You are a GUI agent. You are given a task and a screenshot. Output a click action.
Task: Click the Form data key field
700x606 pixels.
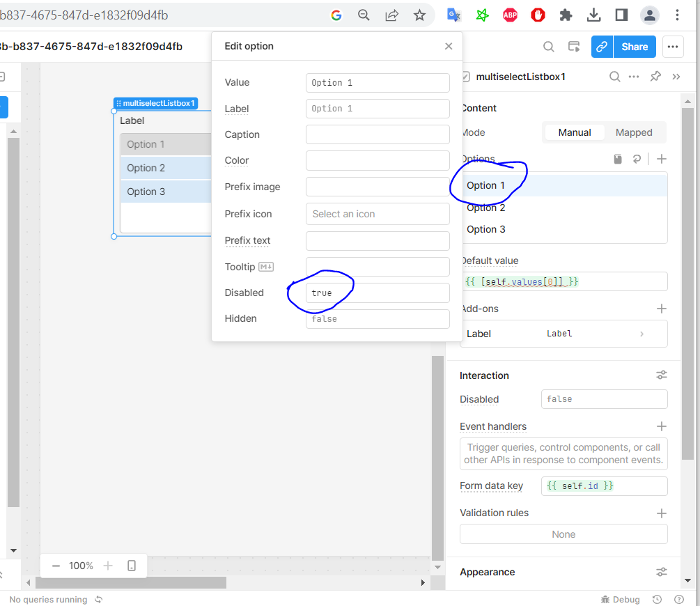click(x=605, y=486)
